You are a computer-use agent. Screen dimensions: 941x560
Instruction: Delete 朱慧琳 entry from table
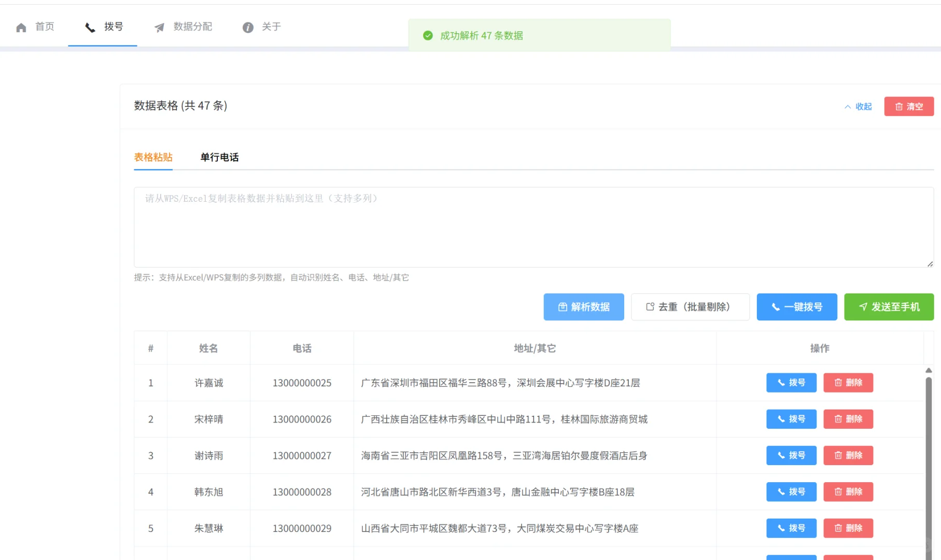coord(848,528)
